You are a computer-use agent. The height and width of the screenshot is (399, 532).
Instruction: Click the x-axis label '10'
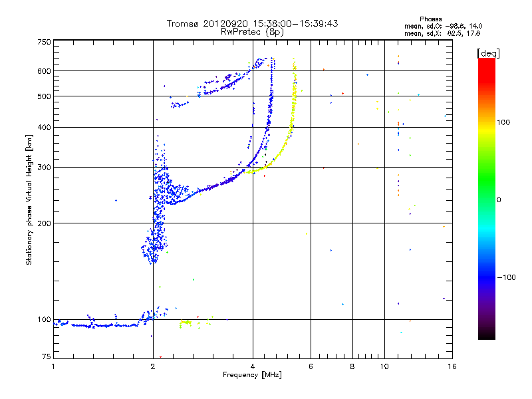point(384,366)
